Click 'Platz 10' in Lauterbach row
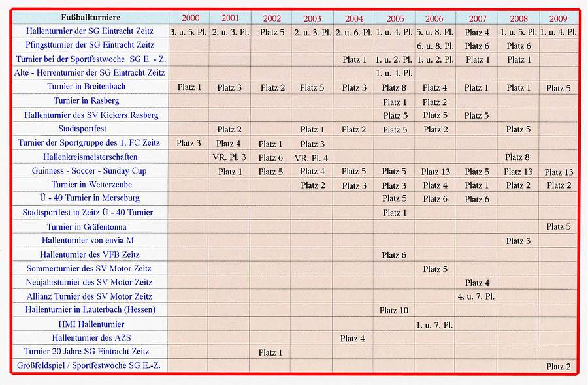Image resolution: width=588 pixels, height=385 pixels. pyautogui.click(x=394, y=311)
